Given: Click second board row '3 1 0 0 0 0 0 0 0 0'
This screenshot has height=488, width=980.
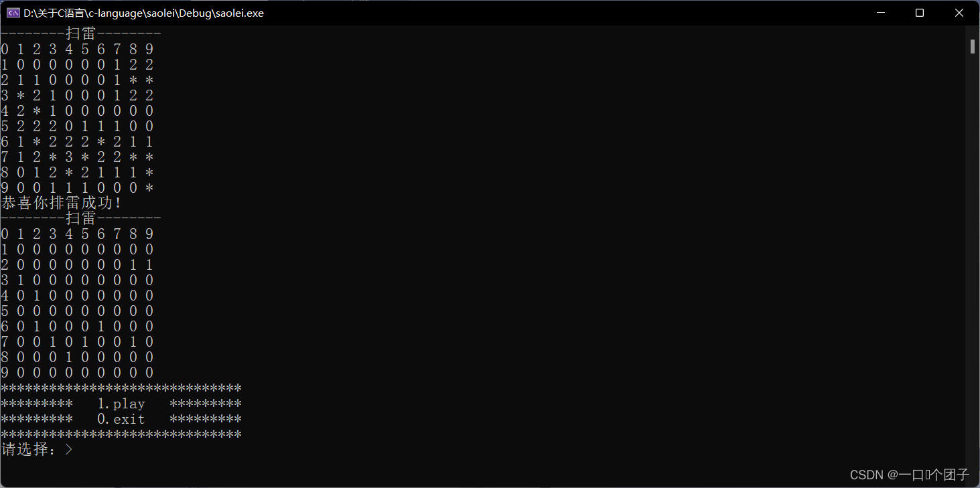Looking at the screenshot, I should click(x=78, y=280).
